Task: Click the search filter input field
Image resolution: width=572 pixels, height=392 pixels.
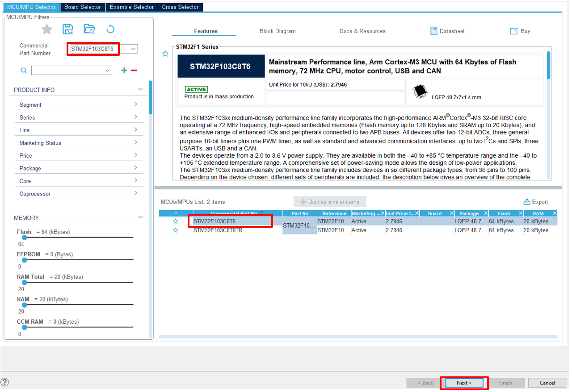Action: coord(67,71)
